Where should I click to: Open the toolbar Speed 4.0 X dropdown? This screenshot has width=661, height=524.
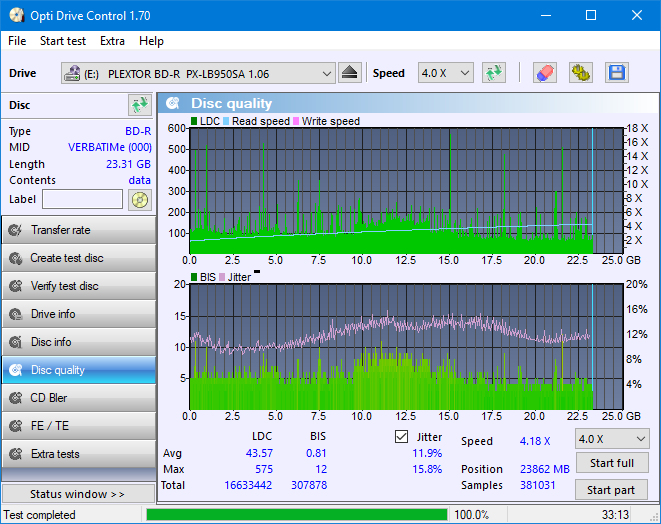(446, 73)
